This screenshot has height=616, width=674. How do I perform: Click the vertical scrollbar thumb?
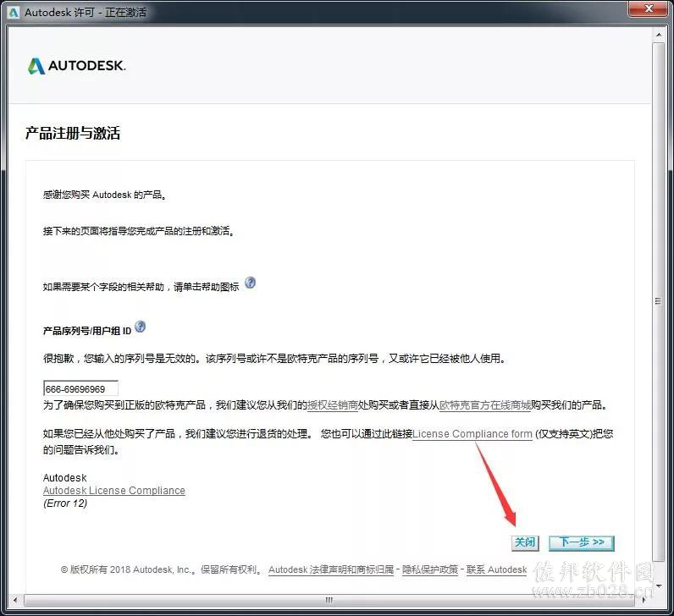659,301
